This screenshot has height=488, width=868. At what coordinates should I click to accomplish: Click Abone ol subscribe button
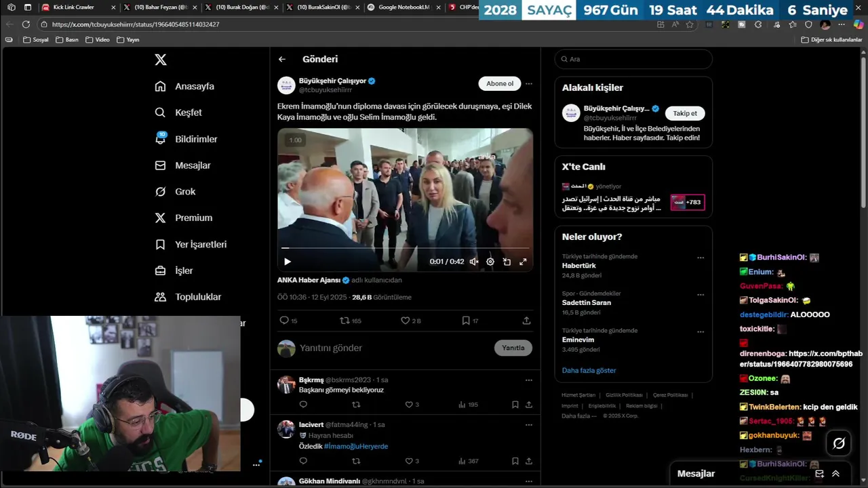point(500,83)
